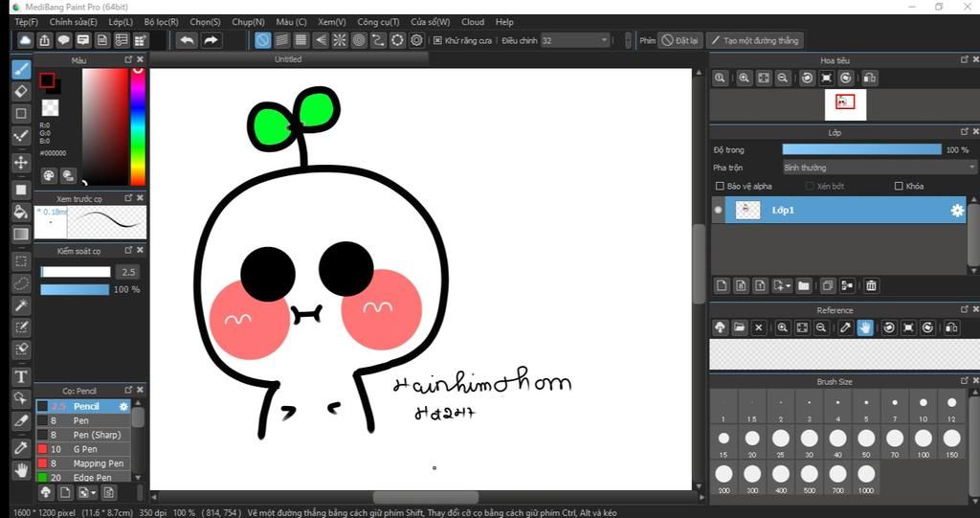Select the Hand pan tool
The width and height of the screenshot is (980, 518).
coord(21,470)
